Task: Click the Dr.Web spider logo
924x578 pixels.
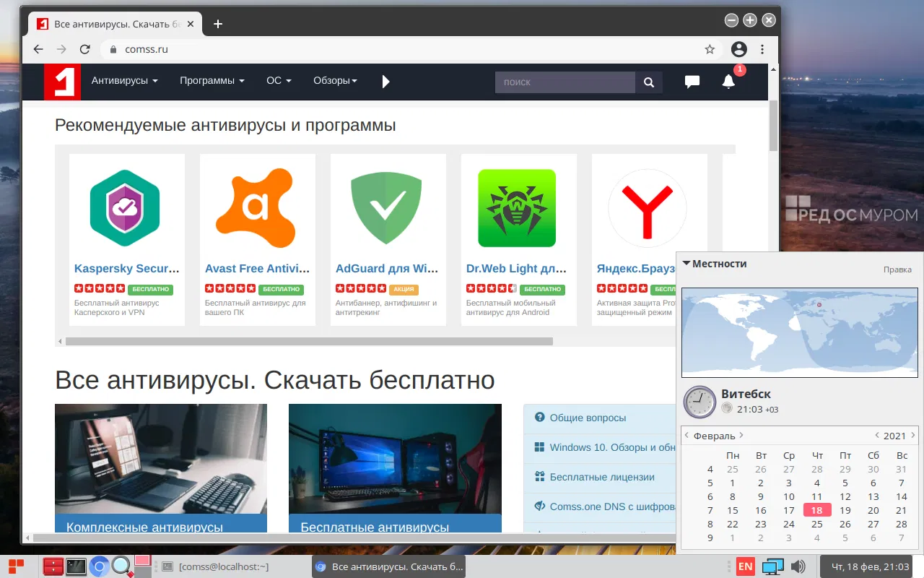Action: pyautogui.click(x=517, y=209)
